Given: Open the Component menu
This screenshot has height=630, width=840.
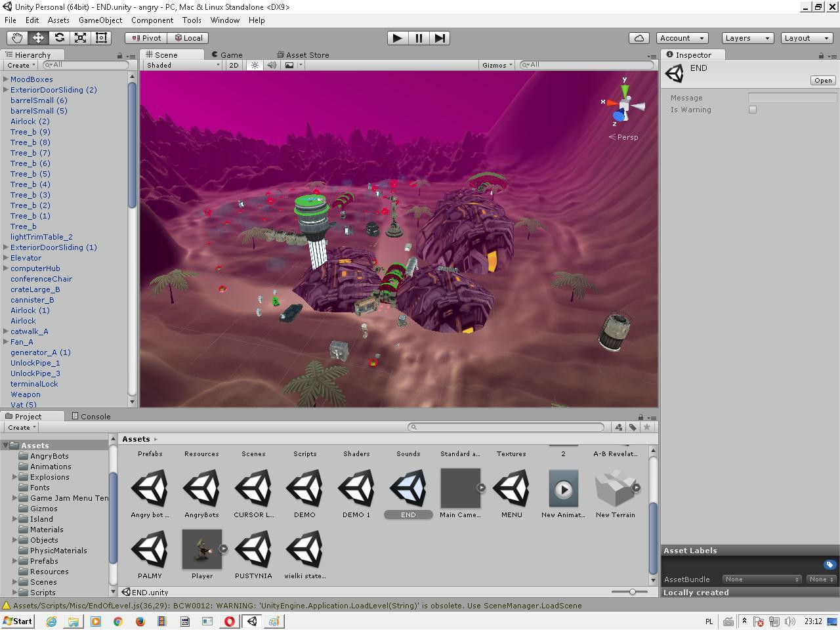Looking at the screenshot, I should pyautogui.click(x=152, y=20).
